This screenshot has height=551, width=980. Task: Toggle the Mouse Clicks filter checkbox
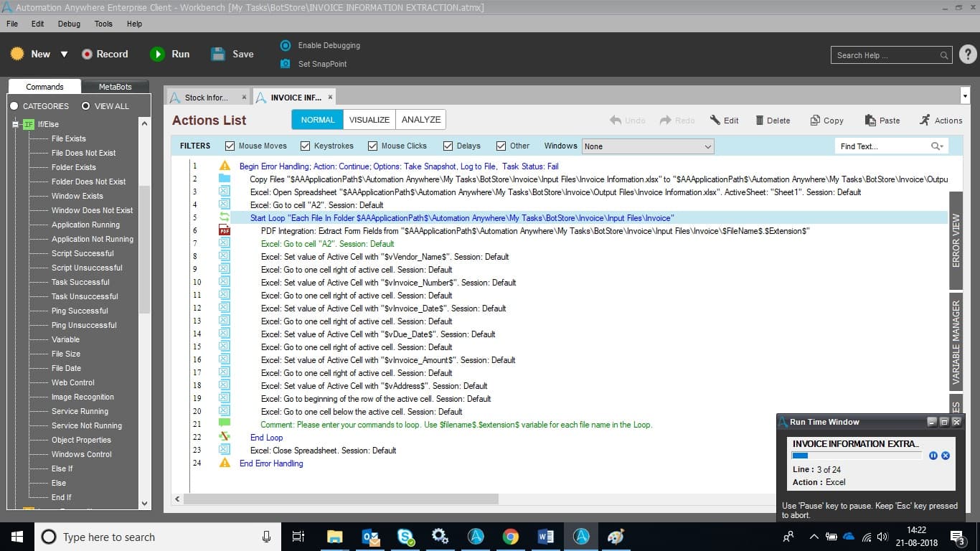coord(372,146)
